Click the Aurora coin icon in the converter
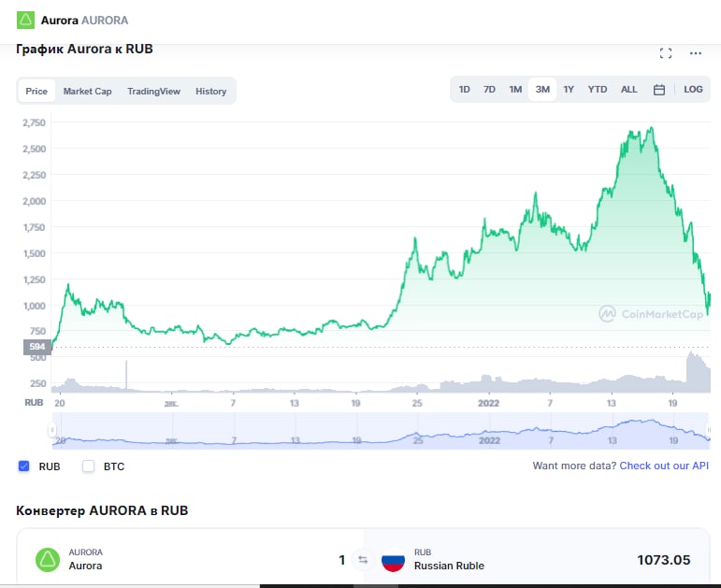This screenshot has width=721, height=588. 48,560
